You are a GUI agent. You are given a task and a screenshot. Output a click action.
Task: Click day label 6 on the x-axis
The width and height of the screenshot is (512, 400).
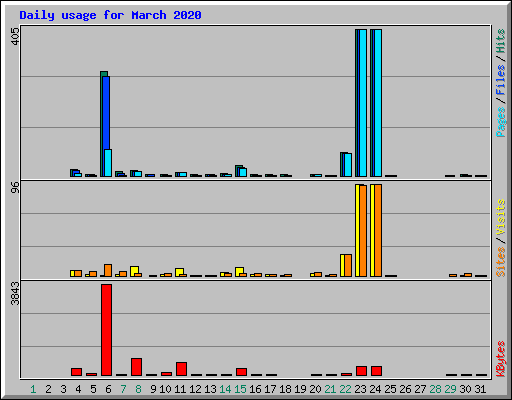click(x=108, y=389)
